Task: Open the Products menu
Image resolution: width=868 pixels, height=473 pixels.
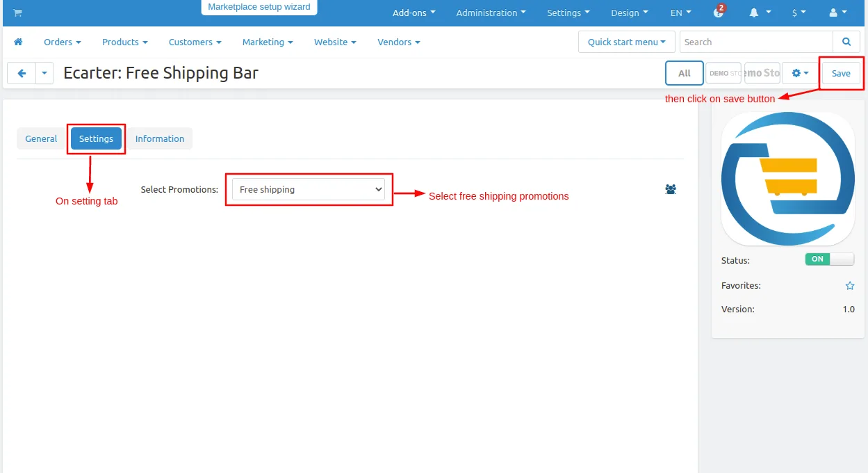Action: [x=125, y=42]
